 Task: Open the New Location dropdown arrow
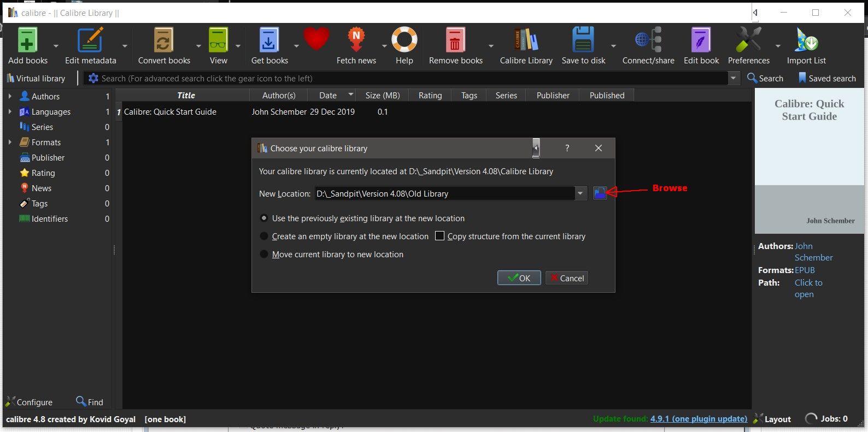(x=580, y=193)
